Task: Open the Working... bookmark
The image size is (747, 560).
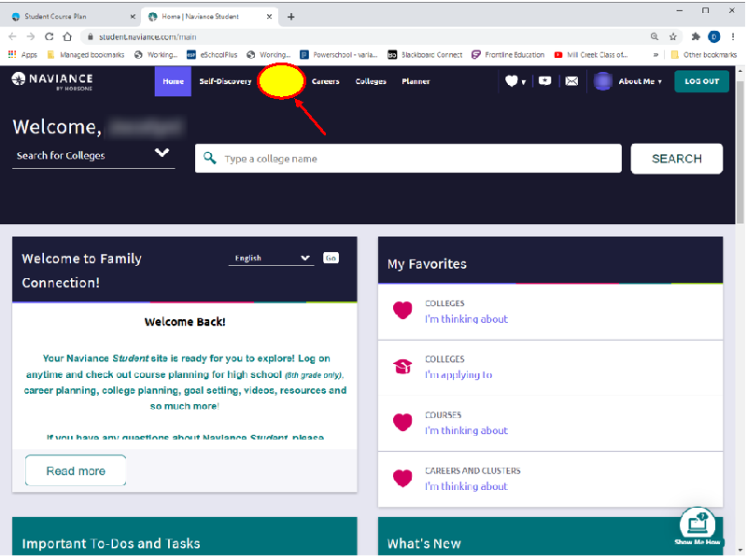Action: pos(156,55)
